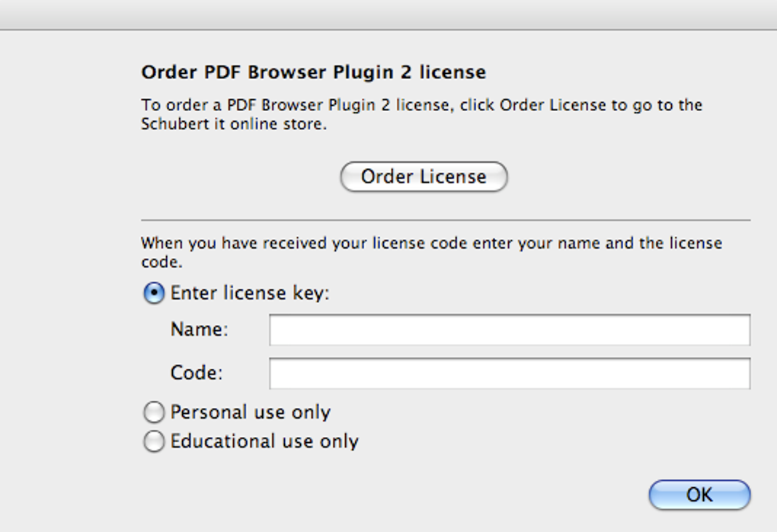Screen dimensions: 777x532
Task: Click into the Code text field
Action: (509, 374)
